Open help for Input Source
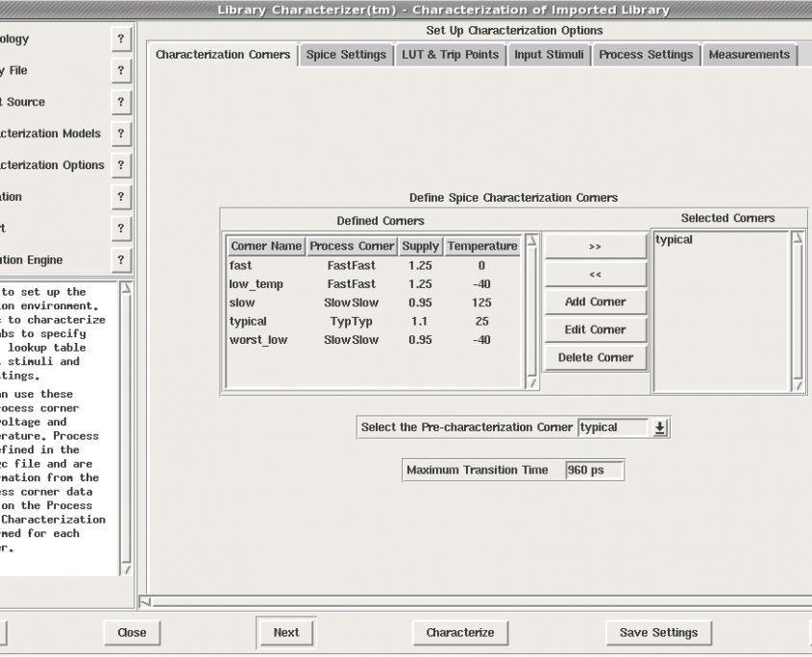The width and height of the screenshot is (812, 657). pos(120,102)
